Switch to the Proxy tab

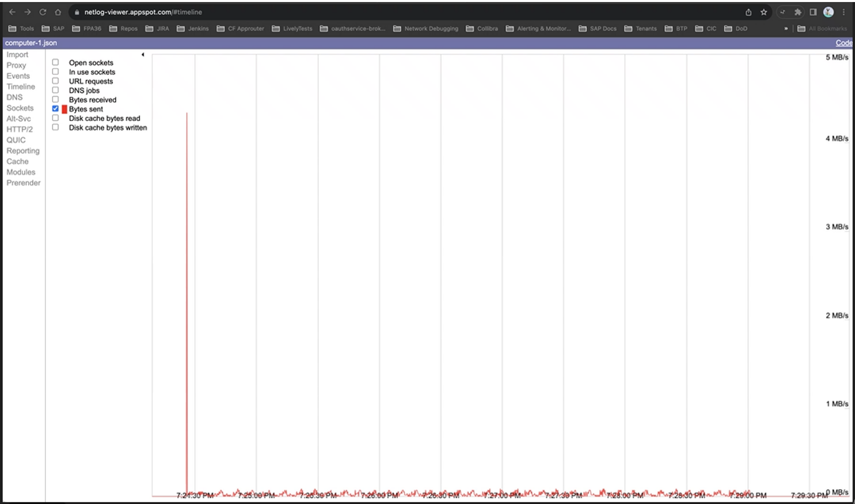[x=16, y=65]
